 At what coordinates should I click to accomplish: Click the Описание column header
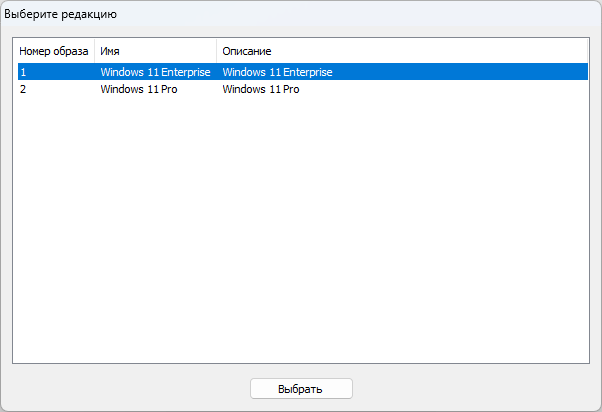click(402, 51)
